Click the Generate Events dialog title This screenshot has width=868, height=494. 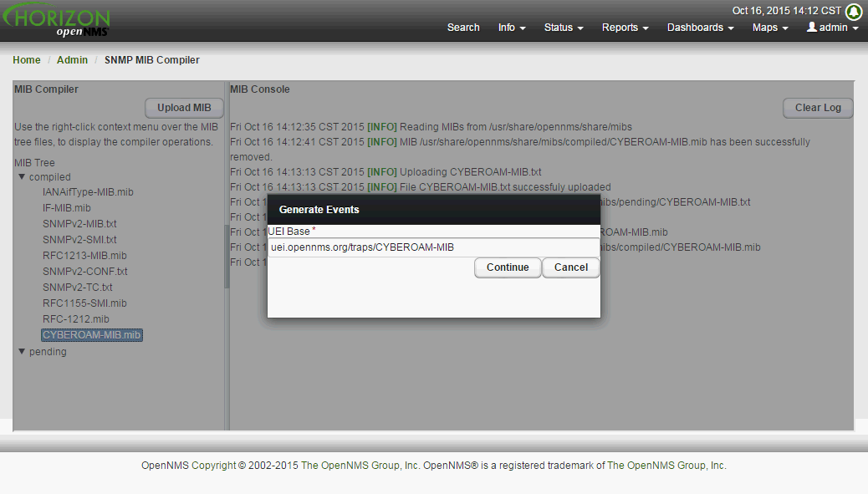319,210
